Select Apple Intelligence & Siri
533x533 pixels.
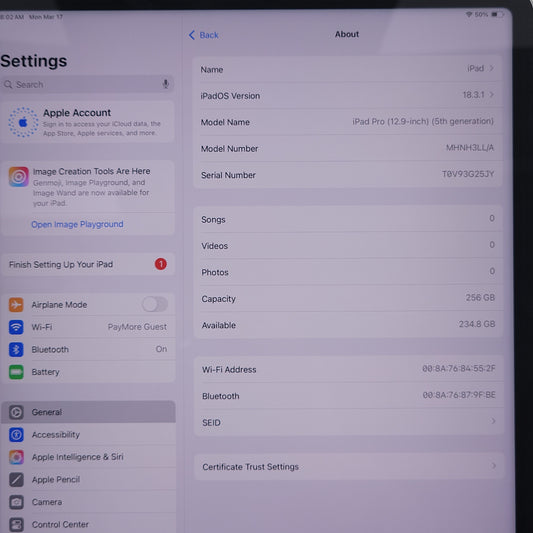pyautogui.click(x=88, y=457)
